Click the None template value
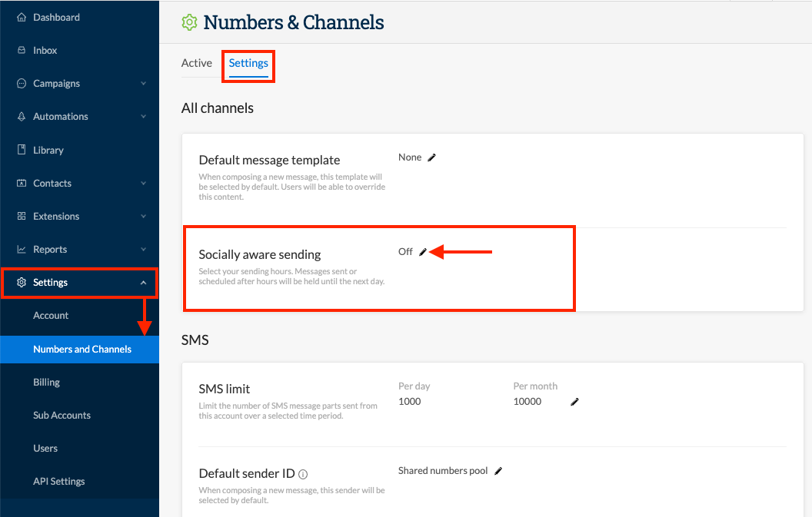812x517 pixels. 410,157
